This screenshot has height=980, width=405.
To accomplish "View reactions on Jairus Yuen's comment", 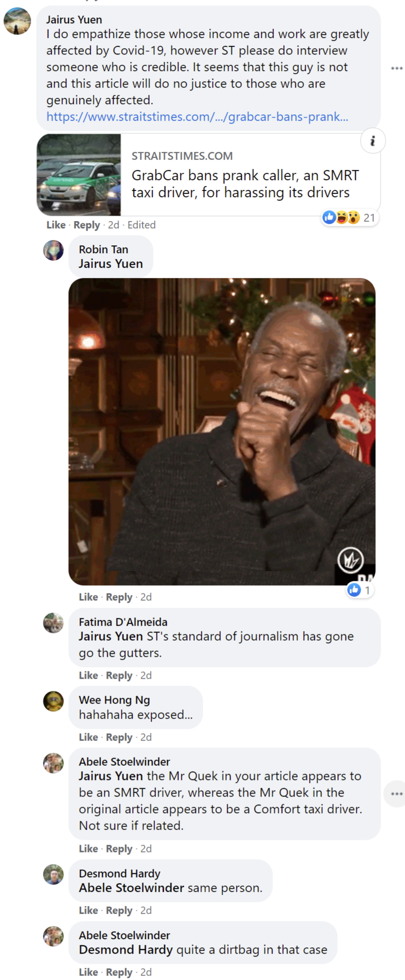I will [x=350, y=218].
